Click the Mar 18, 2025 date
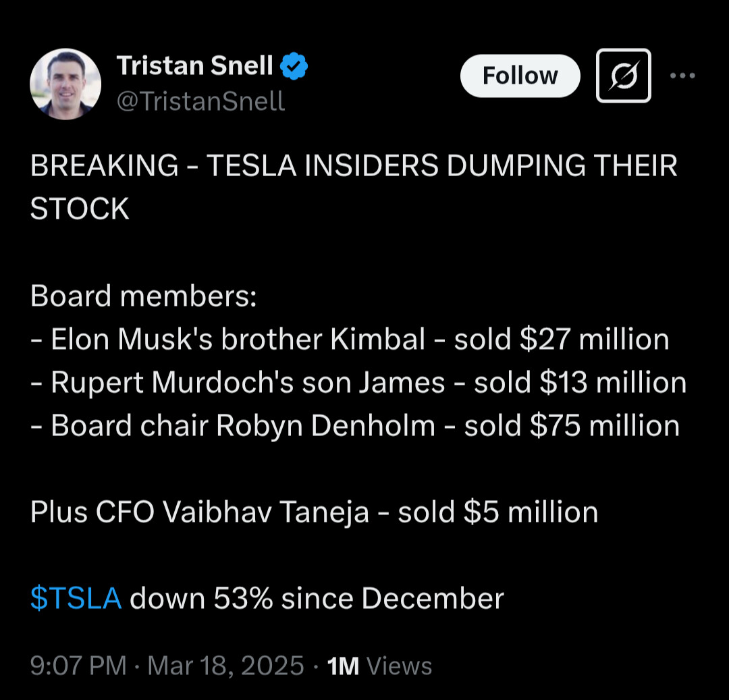 (x=225, y=666)
